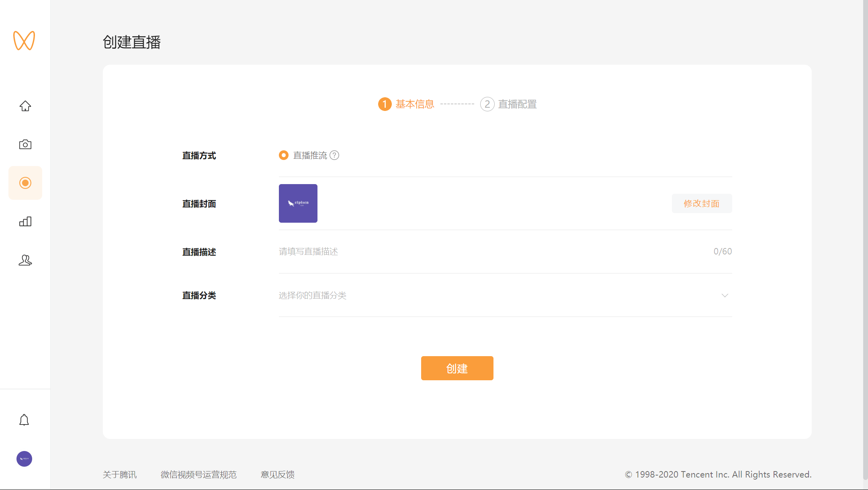Click the WeChat Channels logo
Image resolution: width=868 pixels, height=490 pixels.
pos(25,40)
